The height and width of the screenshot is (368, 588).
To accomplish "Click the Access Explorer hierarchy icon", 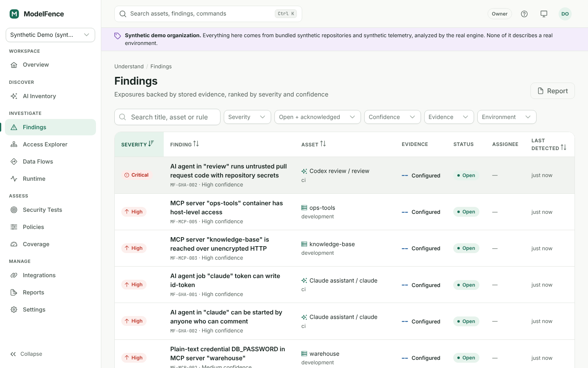I will (14, 144).
